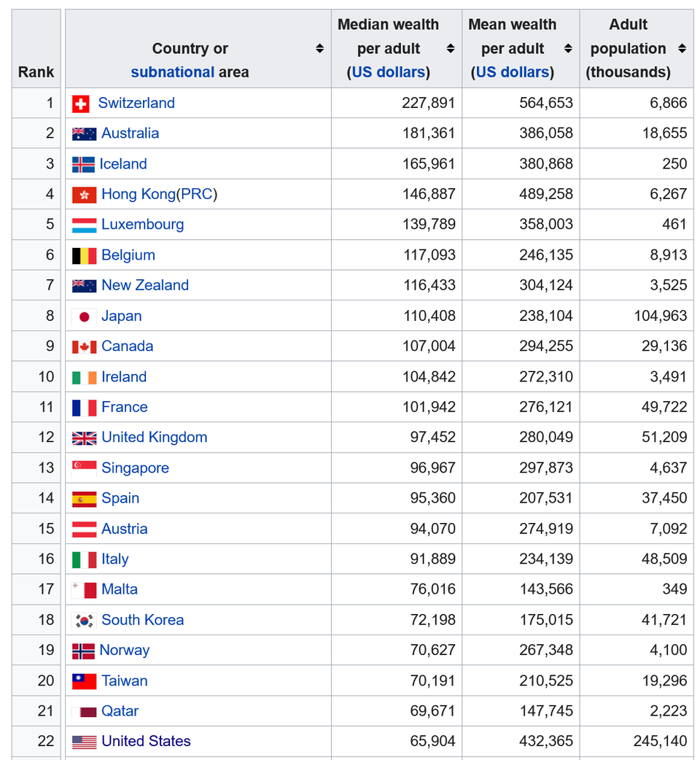Open the Malta article link
This screenshot has height=760, width=700.
[x=120, y=589]
